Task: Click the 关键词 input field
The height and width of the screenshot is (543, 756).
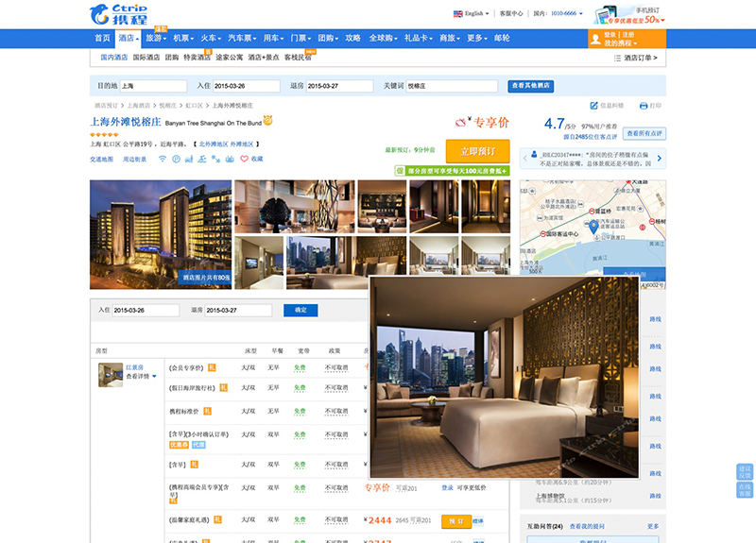Action: pyautogui.click(x=452, y=86)
